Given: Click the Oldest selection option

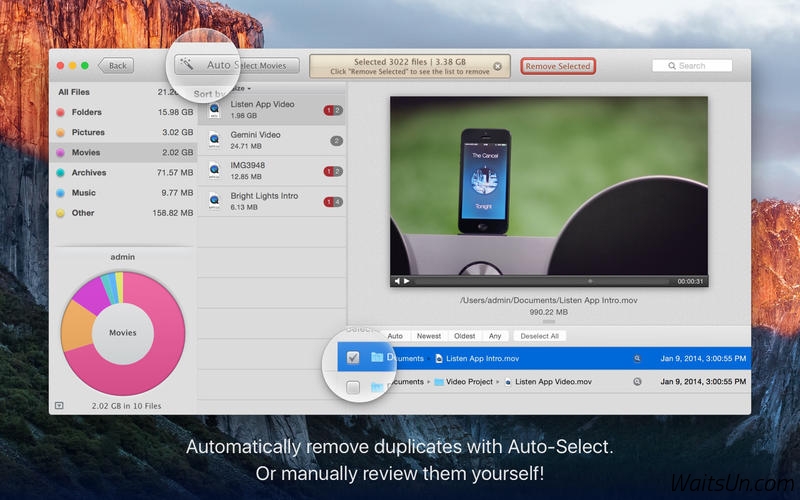Looking at the screenshot, I should click(464, 336).
